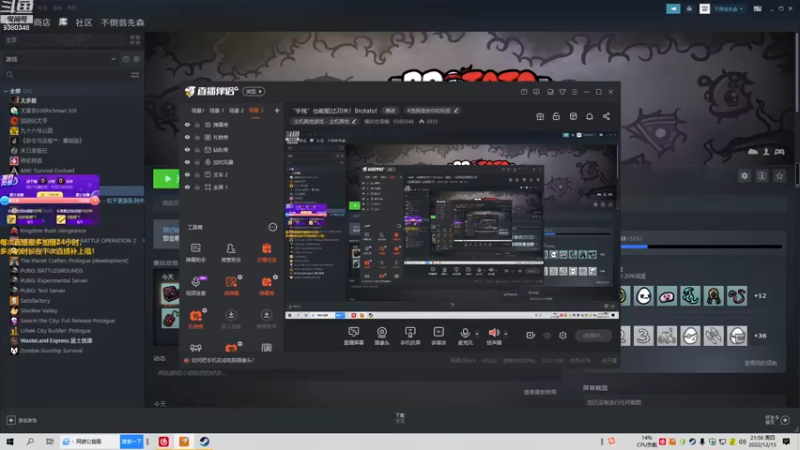Add a new scene with plus button

click(x=277, y=110)
